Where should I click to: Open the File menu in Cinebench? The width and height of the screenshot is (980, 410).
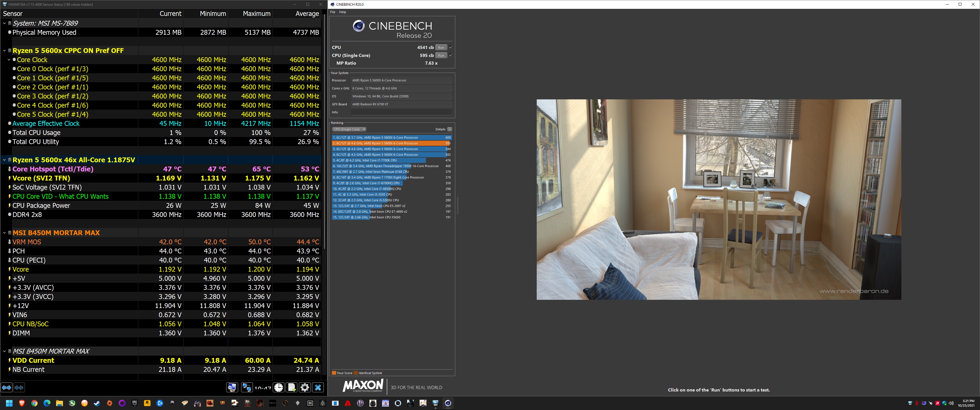point(333,12)
